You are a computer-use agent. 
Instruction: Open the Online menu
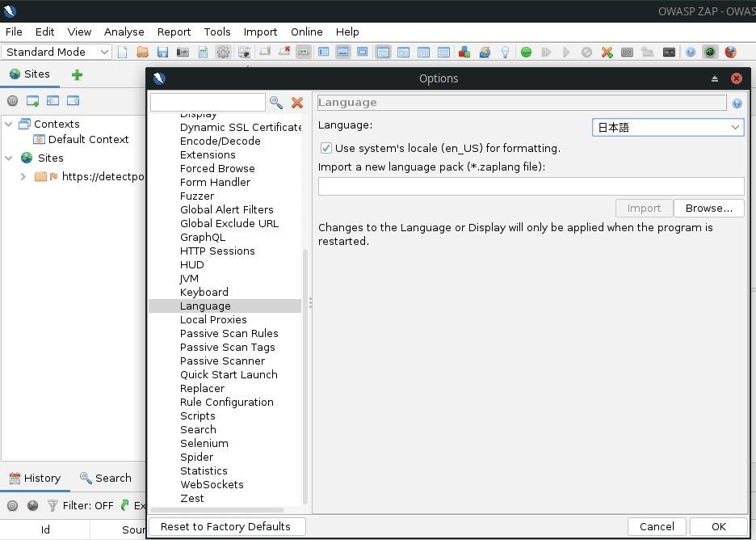tap(307, 32)
